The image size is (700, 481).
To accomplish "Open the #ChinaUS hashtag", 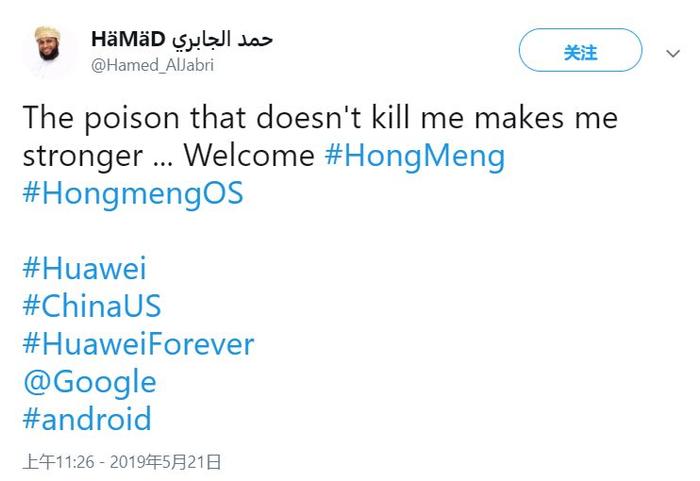I will [92, 305].
